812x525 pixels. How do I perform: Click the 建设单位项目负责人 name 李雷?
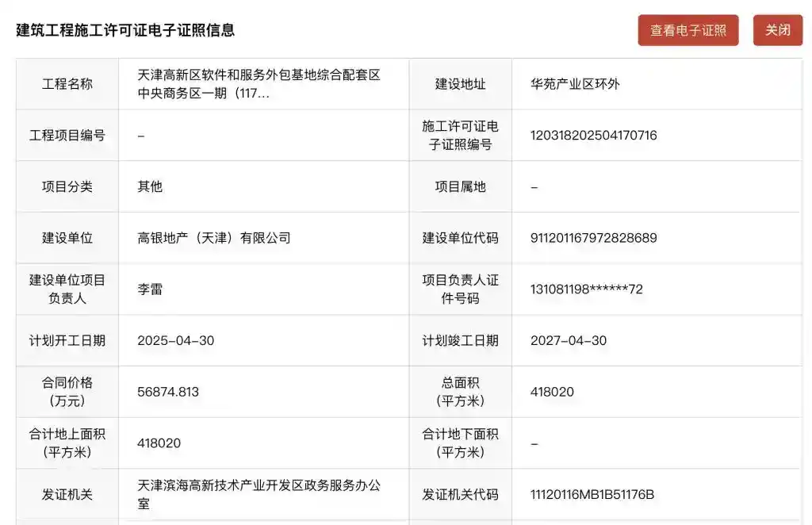(x=148, y=289)
